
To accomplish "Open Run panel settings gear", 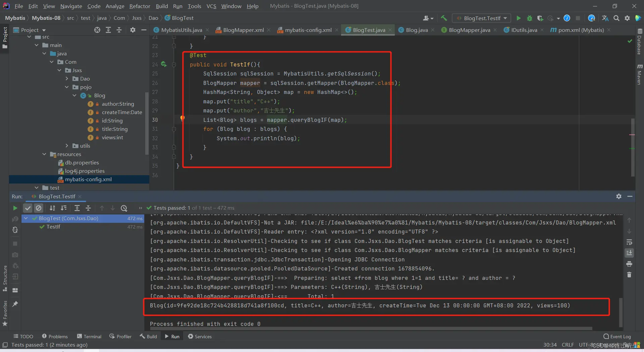I will tap(619, 196).
